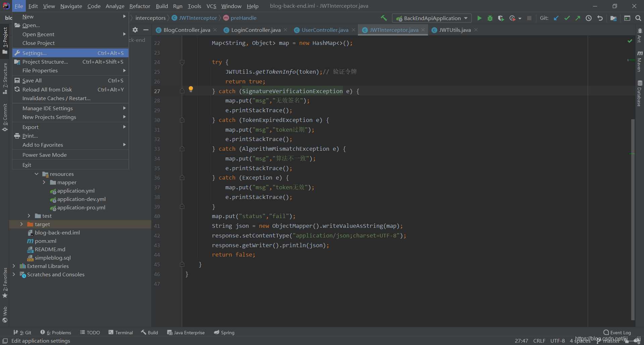Toggle Power Save Mode in File menu
Screen dimensions: 644x345
(x=45, y=155)
